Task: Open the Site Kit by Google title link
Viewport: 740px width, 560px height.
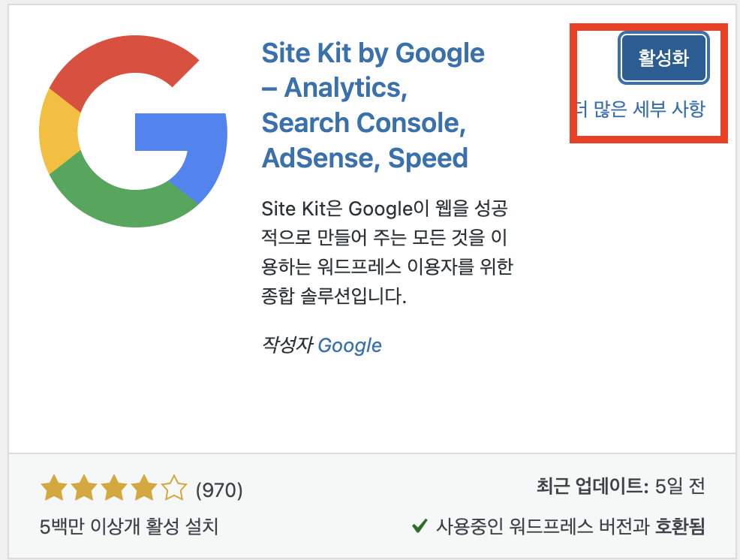Action: pos(373,105)
